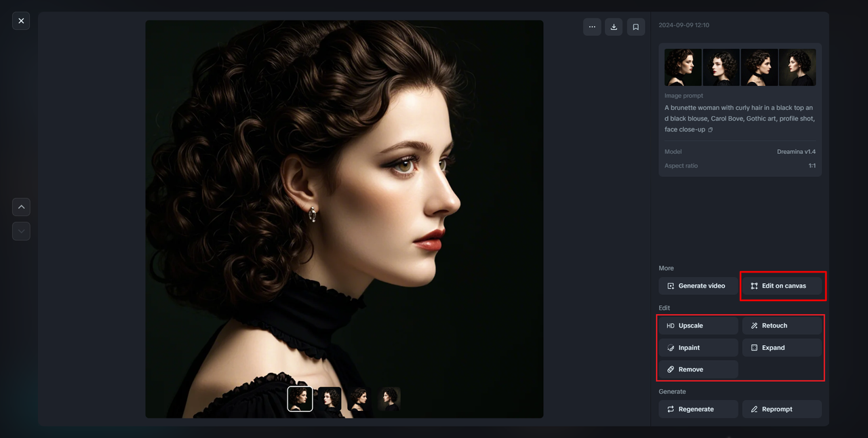Click the Reprompt button

pos(782,409)
